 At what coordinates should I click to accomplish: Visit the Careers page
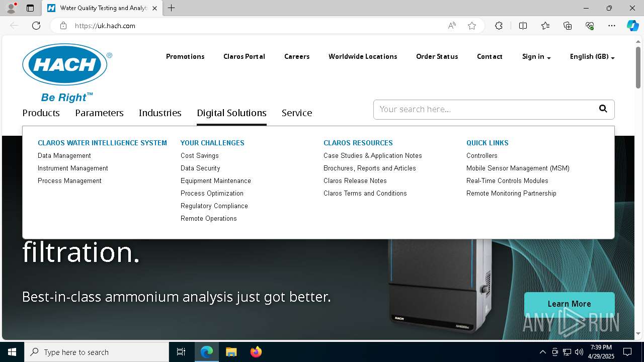click(x=297, y=56)
